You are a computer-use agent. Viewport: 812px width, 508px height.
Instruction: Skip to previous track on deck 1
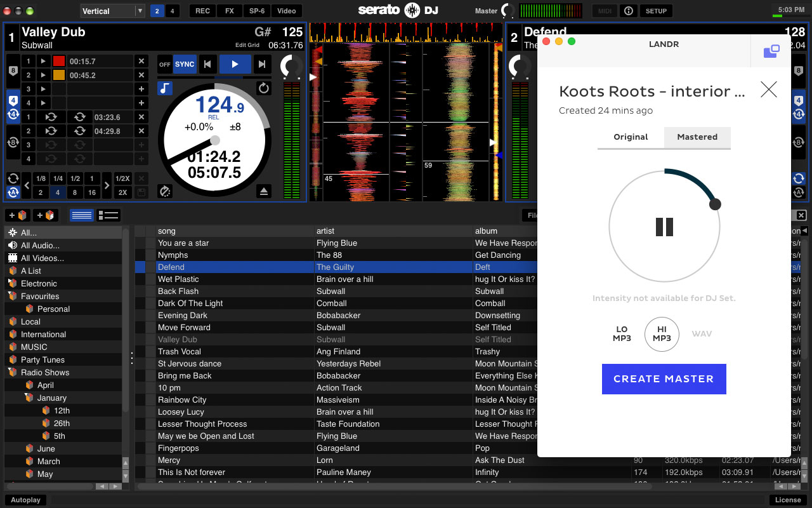(207, 64)
